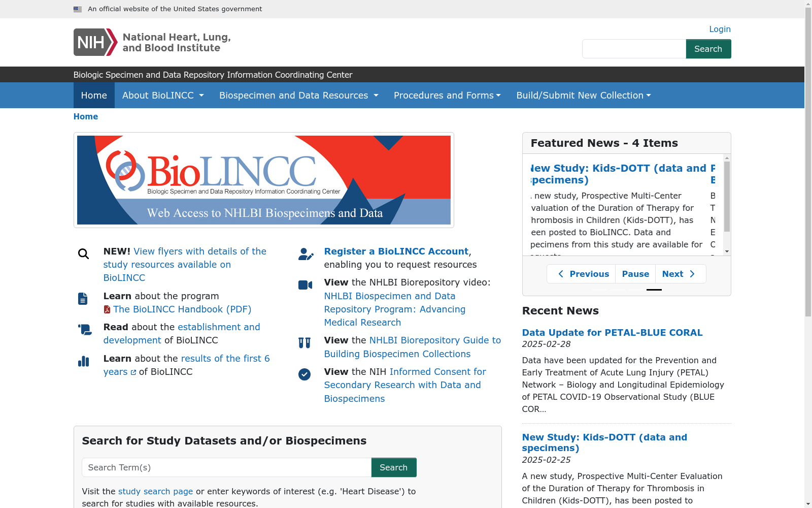The height and width of the screenshot is (508, 812).
Task: Click 'An official website of the United States government' text
Action: tap(175, 9)
